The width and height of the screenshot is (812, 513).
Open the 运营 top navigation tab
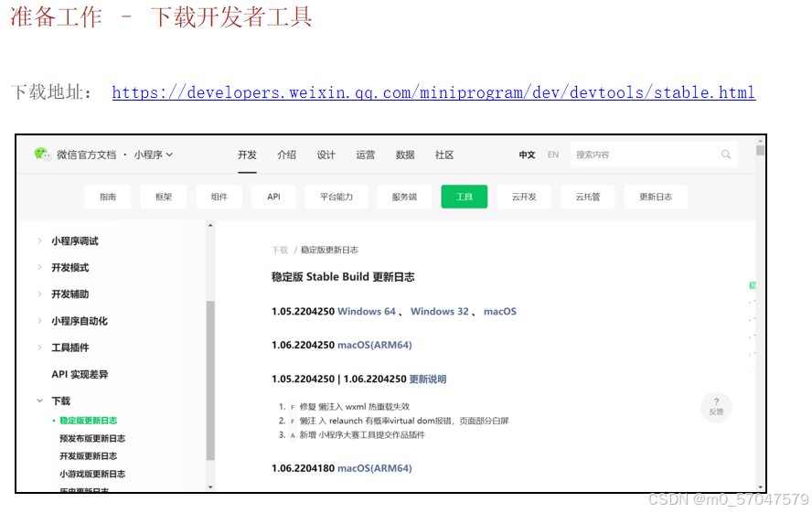[365, 155]
